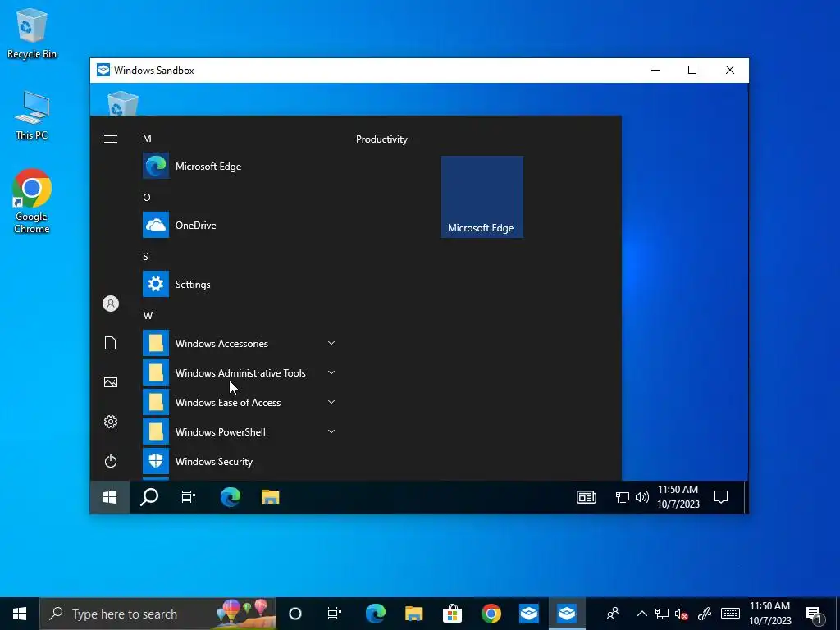Open Task View on host taskbar
This screenshot has width=840, height=630.
click(x=335, y=614)
